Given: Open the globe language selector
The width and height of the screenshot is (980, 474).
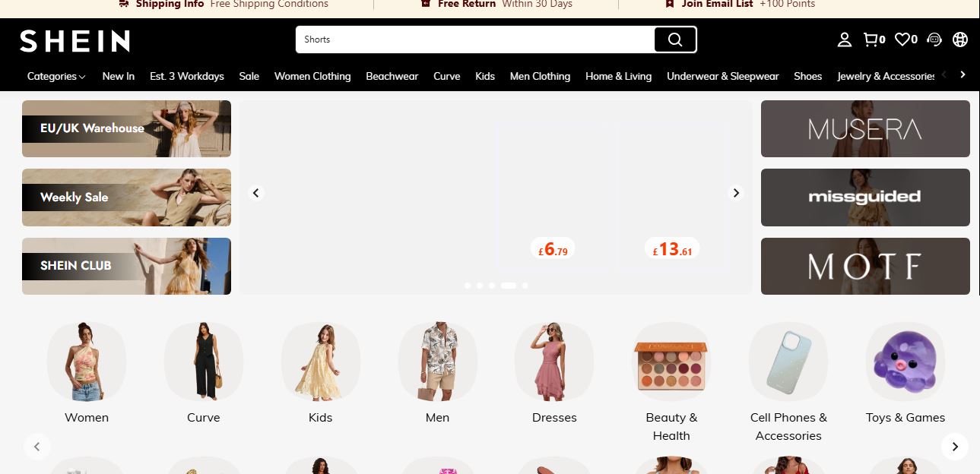Looking at the screenshot, I should pyautogui.click(x=960, y=39).
